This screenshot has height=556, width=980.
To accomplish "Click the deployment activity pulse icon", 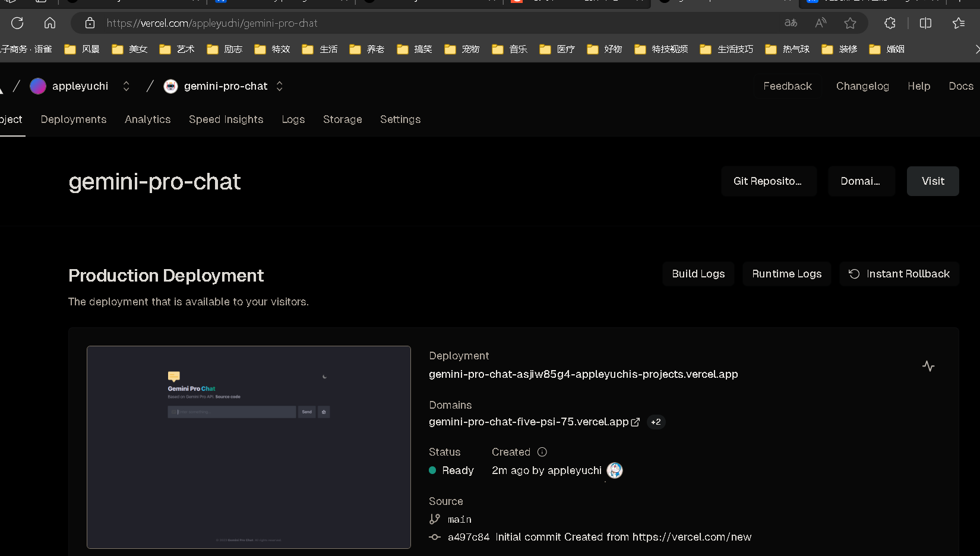I will (x=928, y=366).
